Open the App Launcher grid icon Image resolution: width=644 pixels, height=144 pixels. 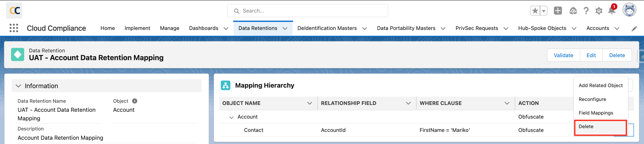14,28
